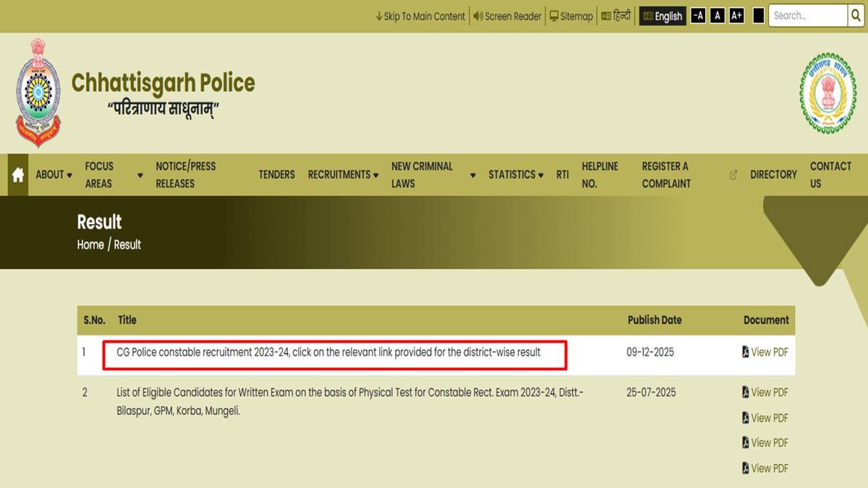868x488 pixels.
Task: Click the search magnifier icon
Action: 856,16
